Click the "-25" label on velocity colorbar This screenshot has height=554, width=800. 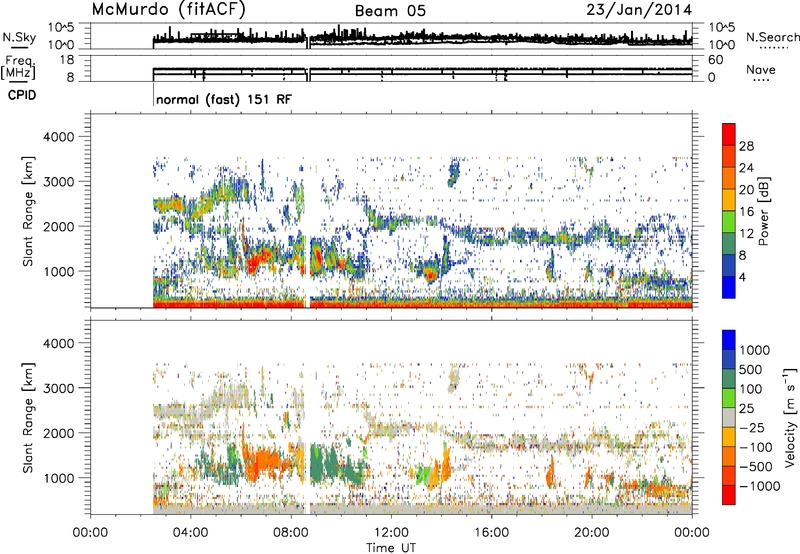click(x=752, y=427)
